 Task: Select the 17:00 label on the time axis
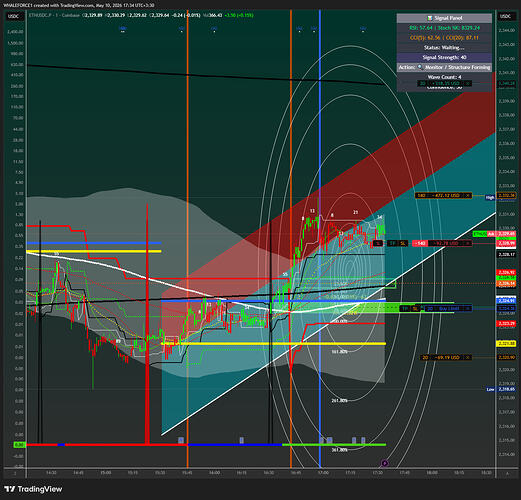[323, 473]
